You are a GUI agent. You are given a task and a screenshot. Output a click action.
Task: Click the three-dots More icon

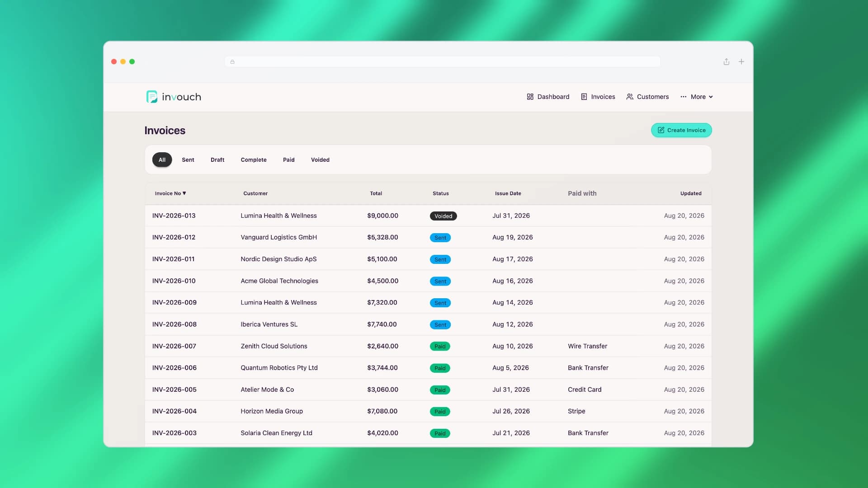click(684, 97)
